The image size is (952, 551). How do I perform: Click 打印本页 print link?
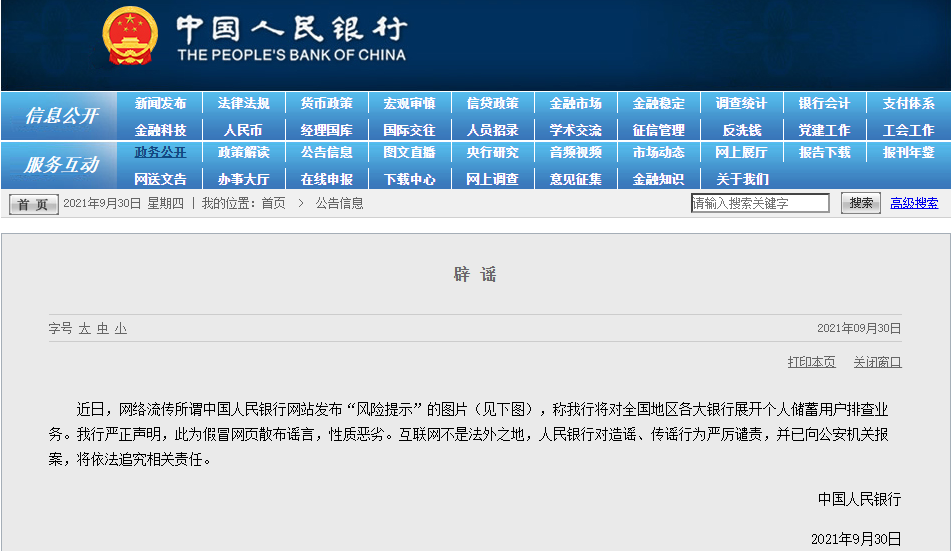(x=811, y=362)
